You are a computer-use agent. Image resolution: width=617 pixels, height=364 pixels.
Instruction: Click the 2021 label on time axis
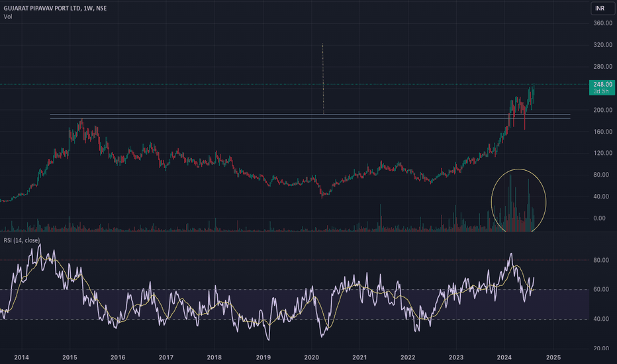359,357
